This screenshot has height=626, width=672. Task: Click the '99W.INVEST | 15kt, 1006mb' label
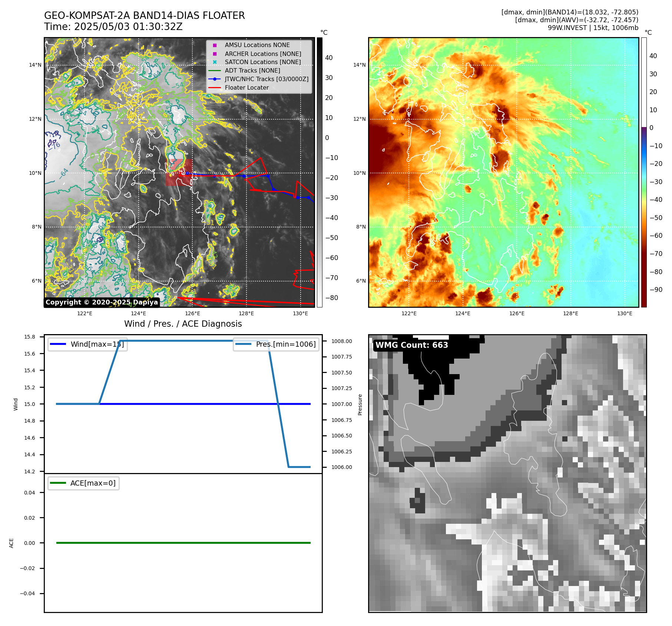click(x=593, y=28)
